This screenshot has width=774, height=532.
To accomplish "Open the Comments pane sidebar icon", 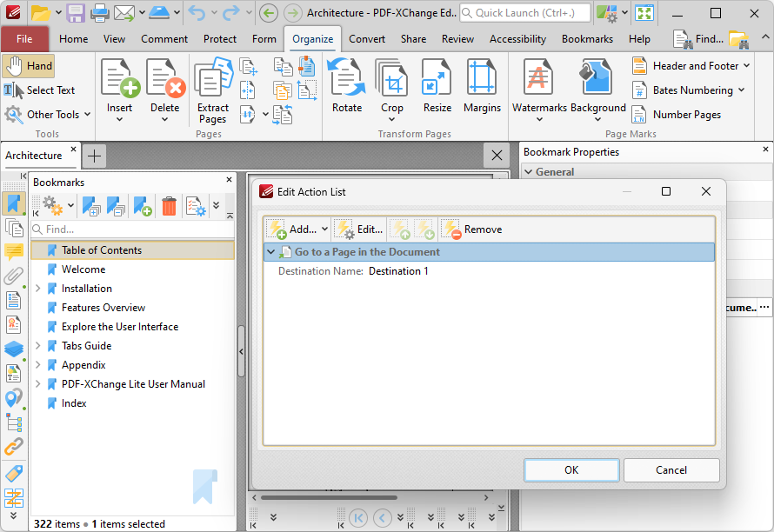I will [13, 252].
